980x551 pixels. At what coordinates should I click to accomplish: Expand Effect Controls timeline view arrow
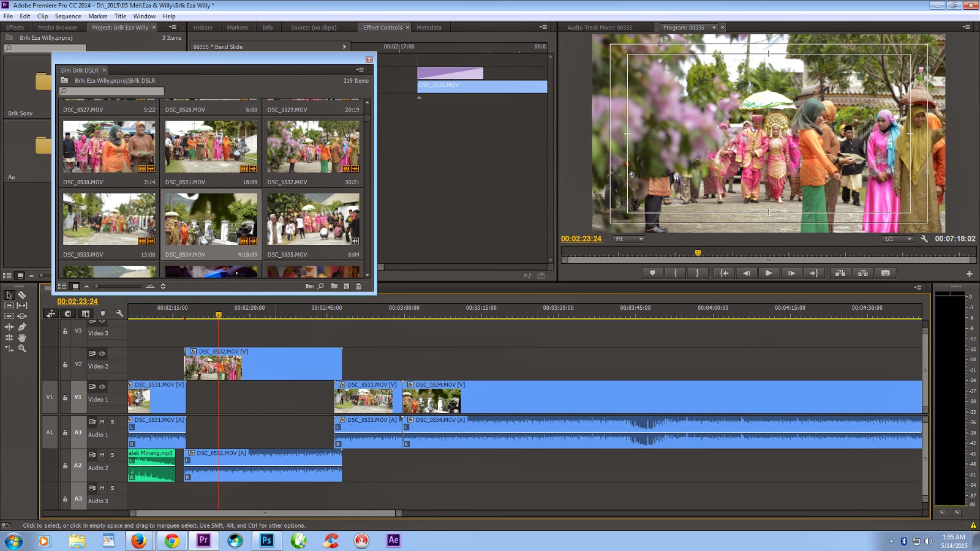tap(345, 47)
